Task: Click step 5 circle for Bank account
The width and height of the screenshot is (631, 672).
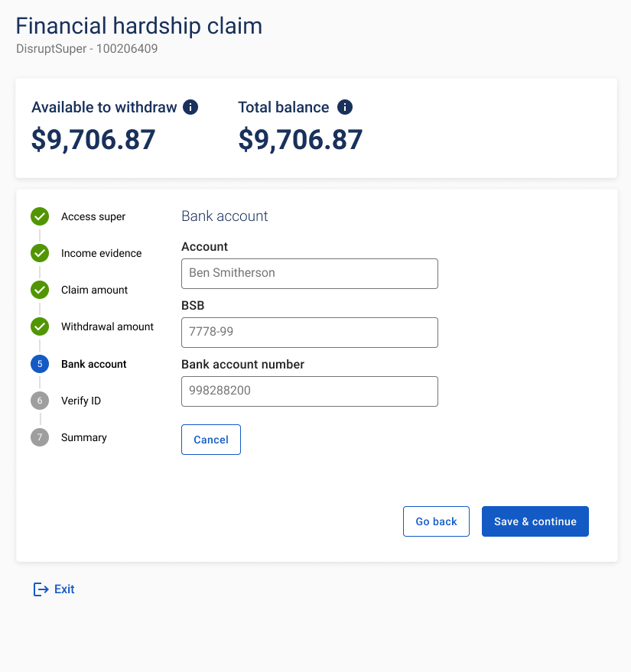Action: 40,364
